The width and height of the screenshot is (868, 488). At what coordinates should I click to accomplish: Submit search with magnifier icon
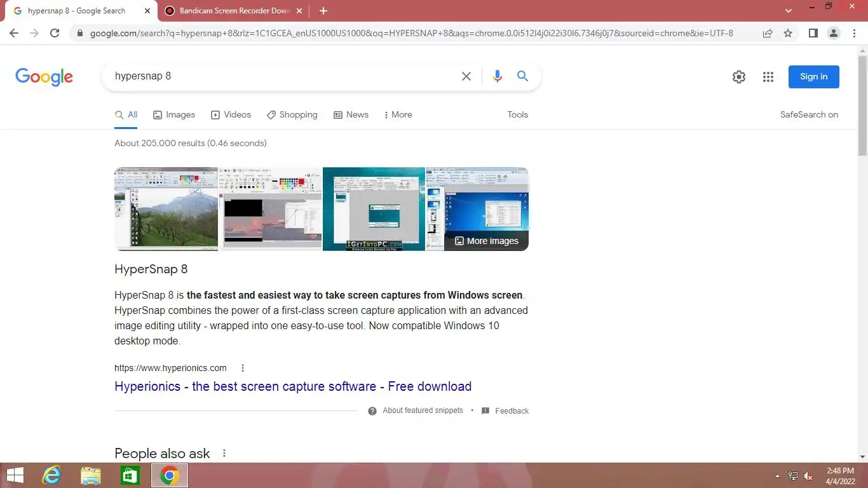(x=522, y=76)
